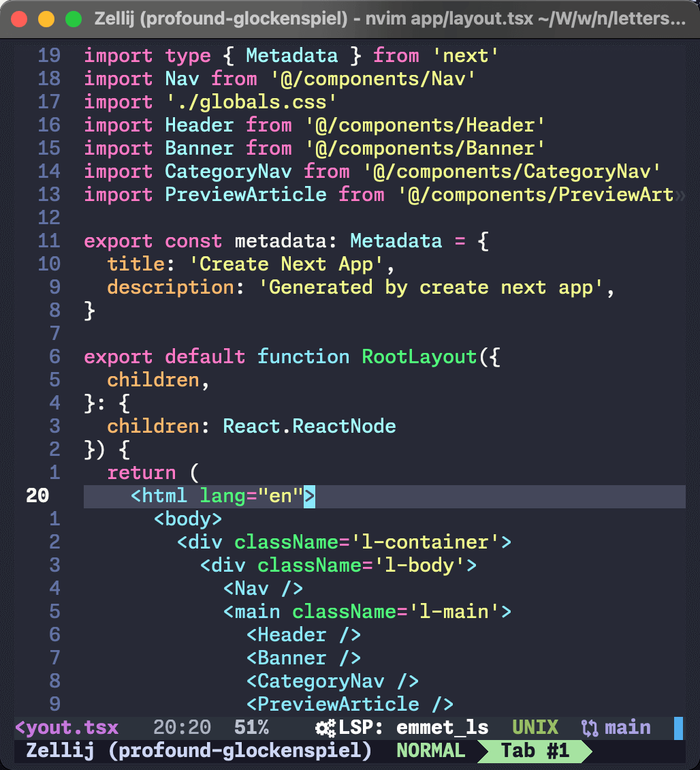700x770 pixels.
Task: Click the red close window button
Action: pyautogui.click(x=20, y=20)
